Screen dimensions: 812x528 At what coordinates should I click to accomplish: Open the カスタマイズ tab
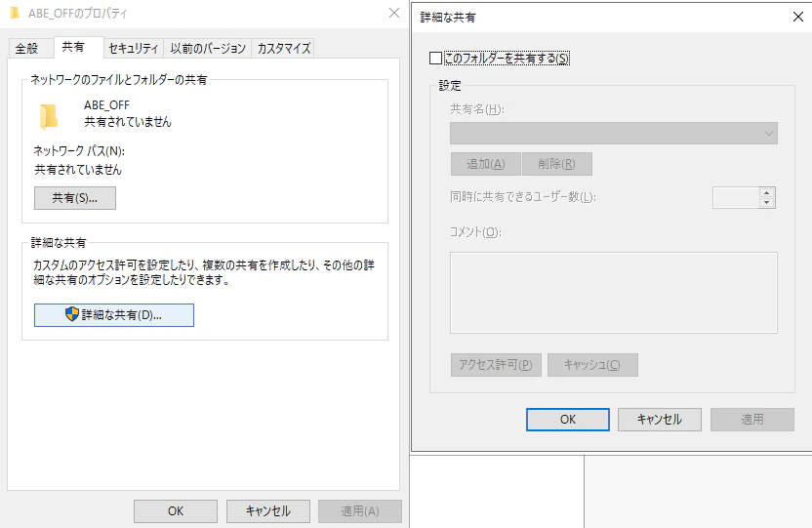[x=283, y=48]
